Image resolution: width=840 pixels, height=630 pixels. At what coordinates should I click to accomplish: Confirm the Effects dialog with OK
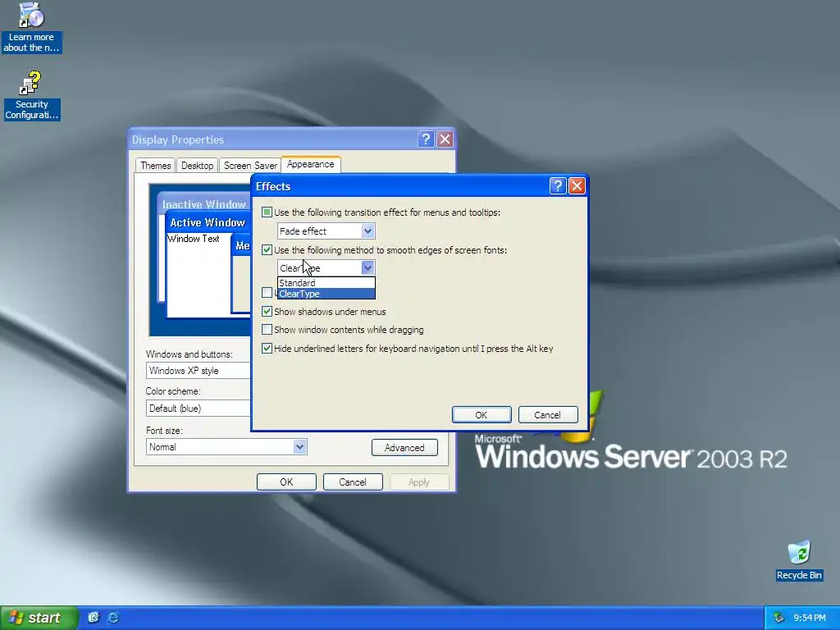click(x=482, y=414)
